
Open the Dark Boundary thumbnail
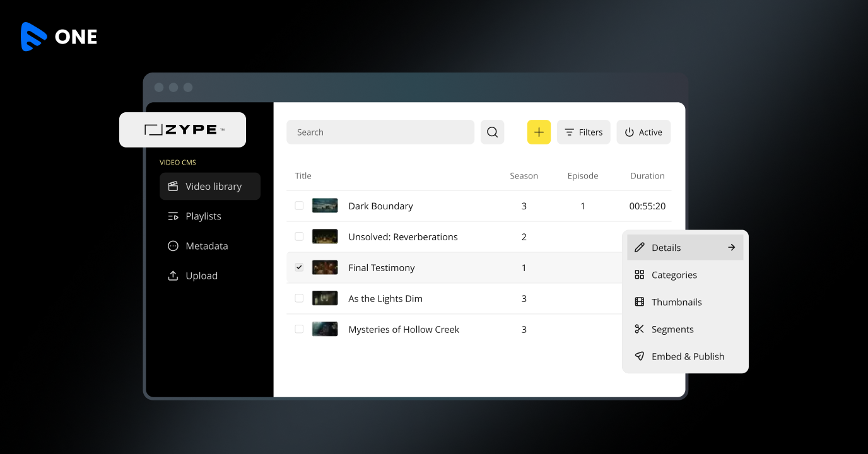(325, 206)
